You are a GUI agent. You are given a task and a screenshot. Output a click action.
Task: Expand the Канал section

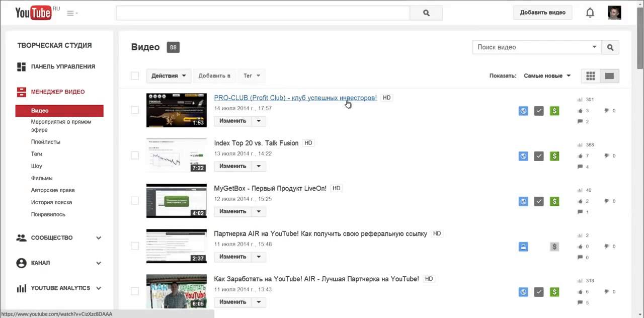(x=99, y=263)
